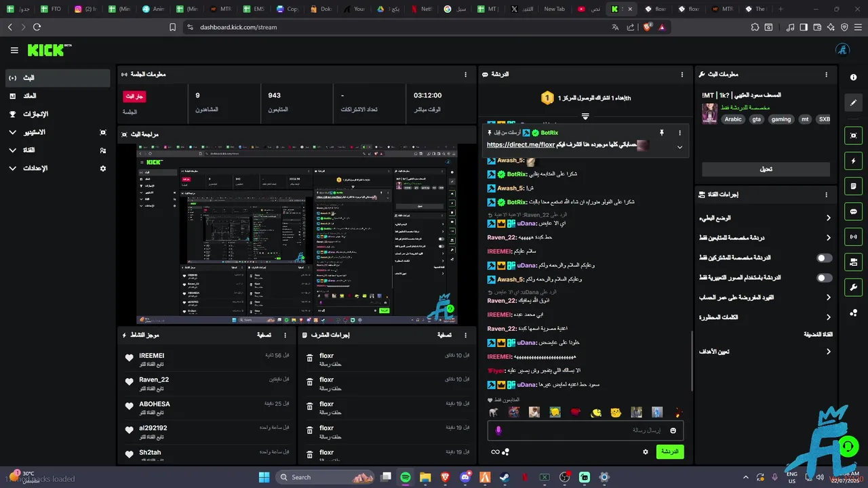The width and height of the screenshot is (868, 488).
Task: Open the channel actions panel three-dot menu
Action: tap(826, 195)
